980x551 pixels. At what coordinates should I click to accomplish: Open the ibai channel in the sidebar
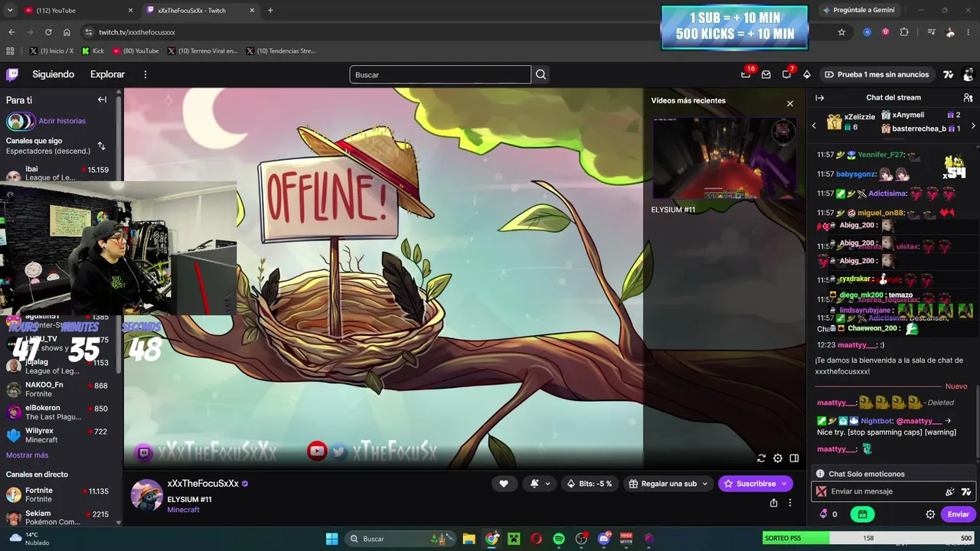(x=57, y=173)
